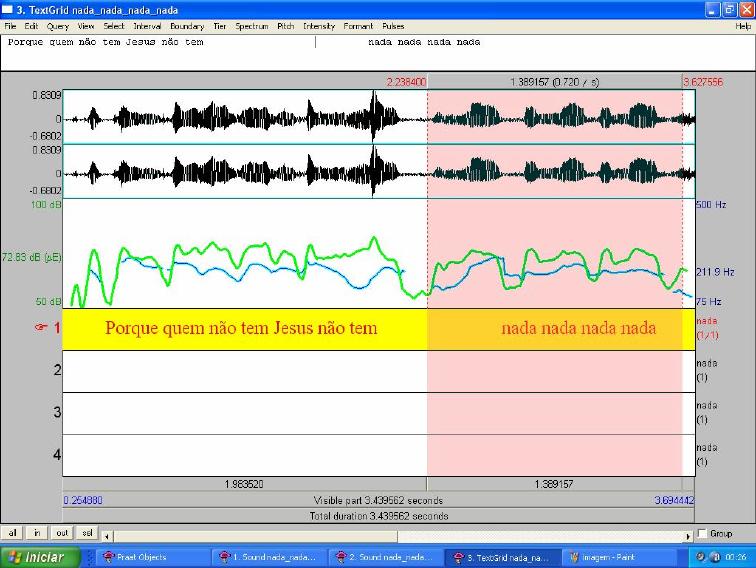Click the scrollbar left arrow
The width and height of the screenshot is (756, 568).
[x=107, y=536]
